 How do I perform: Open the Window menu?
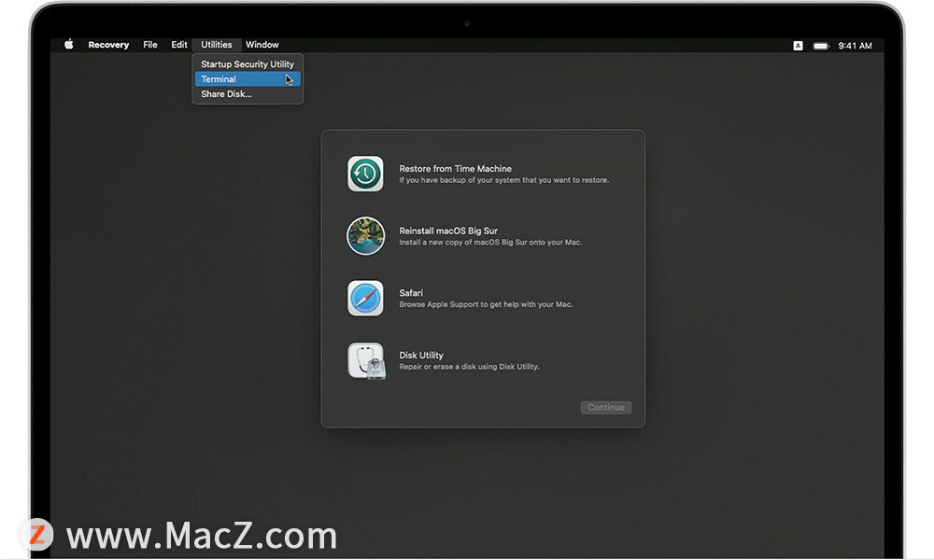point(262,45)
